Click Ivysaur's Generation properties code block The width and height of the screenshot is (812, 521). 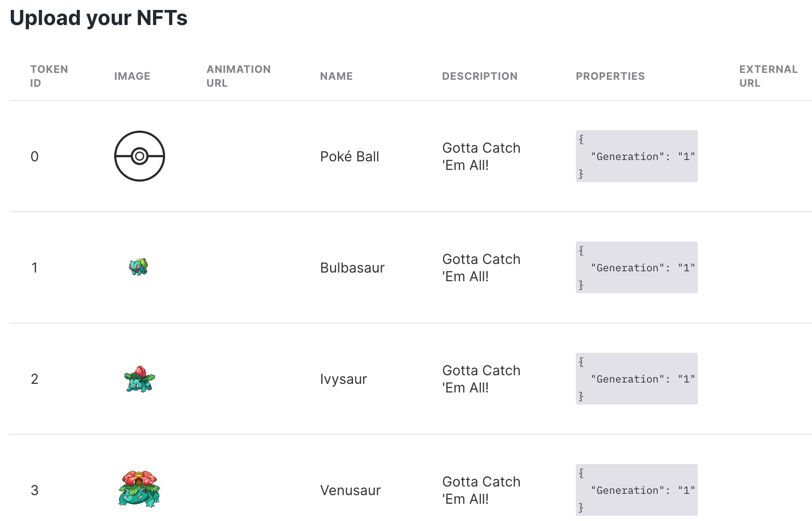637,379
